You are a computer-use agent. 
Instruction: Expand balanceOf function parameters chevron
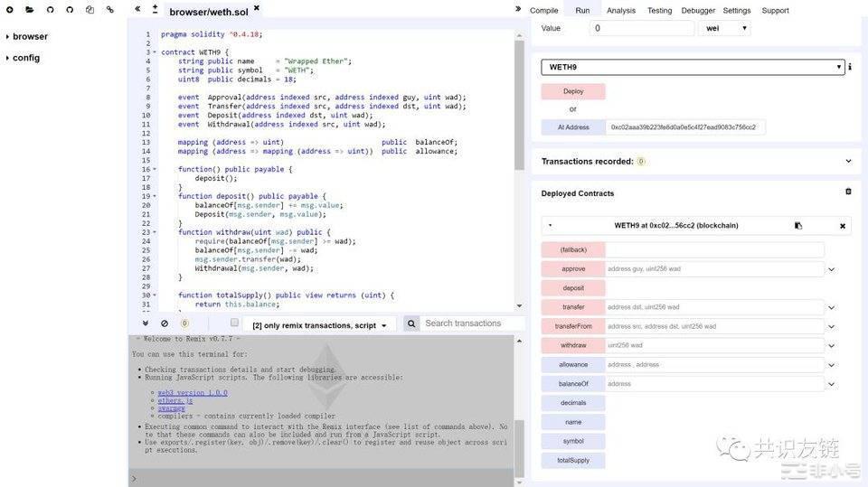tap(831, 384)
